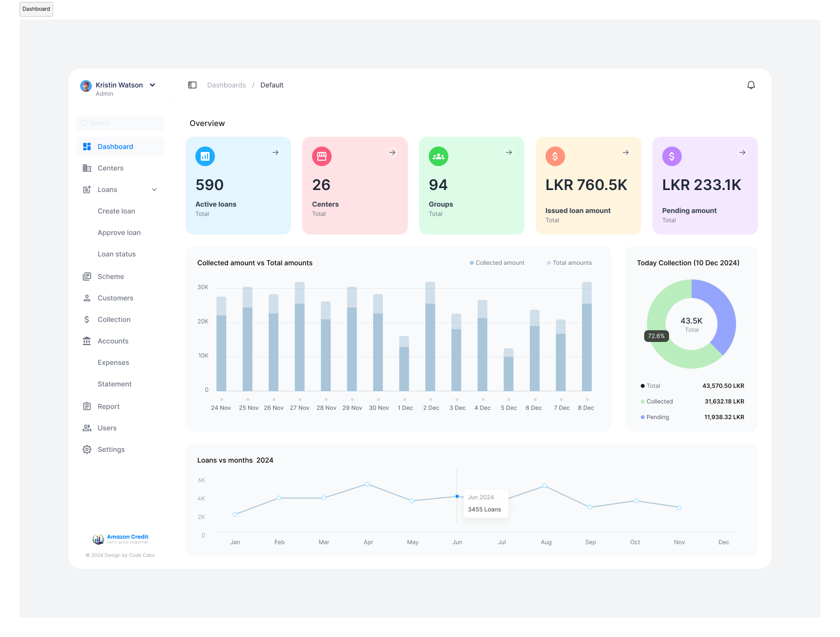Open the Dashboards breadcrumb link
The height and width of the screenshot is (637, 840).
tap(227, 85)
